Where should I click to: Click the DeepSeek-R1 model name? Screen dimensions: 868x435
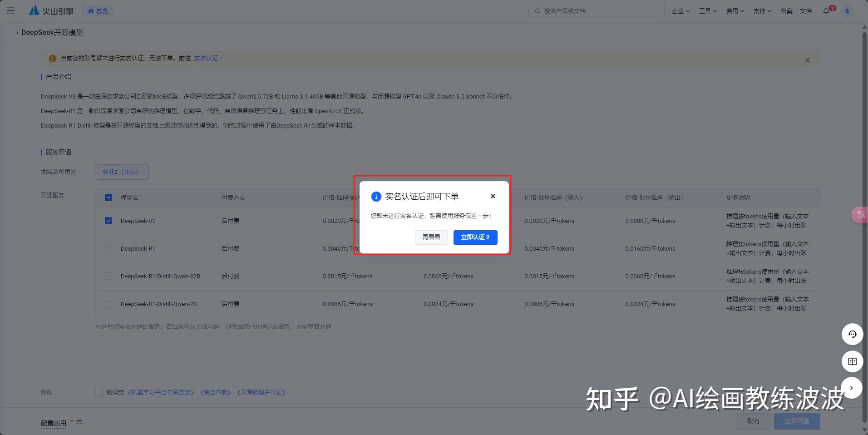pos(138,248)
